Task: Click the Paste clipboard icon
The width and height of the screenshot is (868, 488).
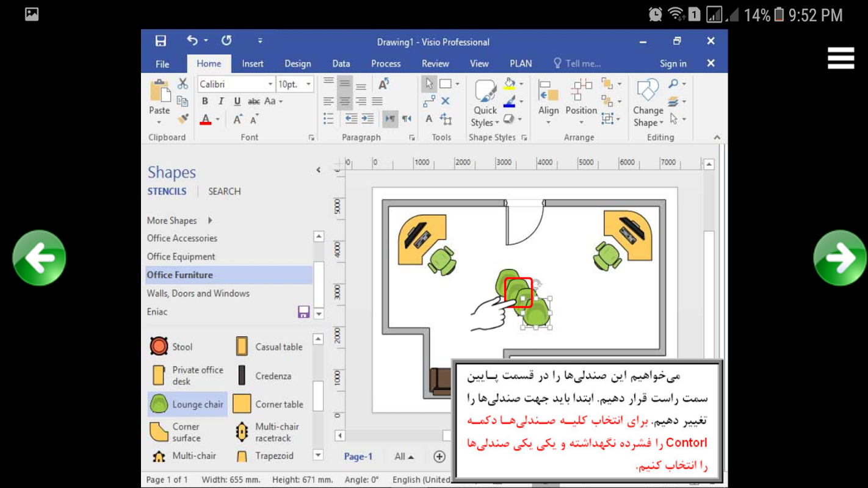Action: point(160,91)
